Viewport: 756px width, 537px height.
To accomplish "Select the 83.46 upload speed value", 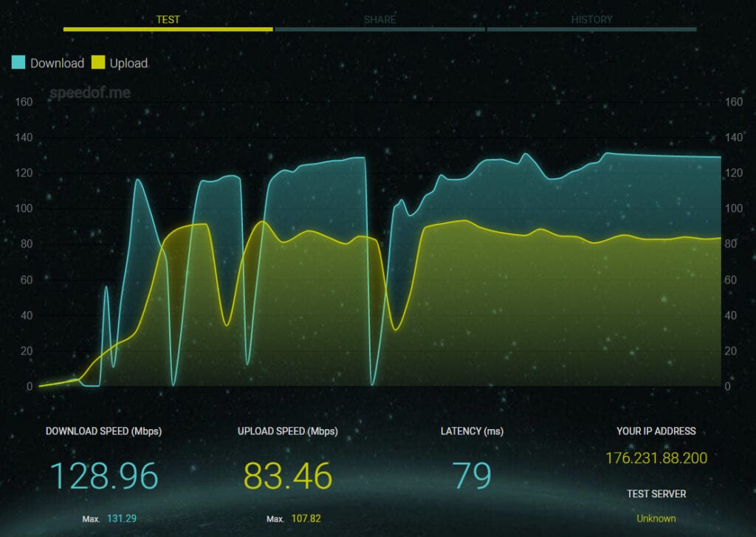I will point(288,476).
